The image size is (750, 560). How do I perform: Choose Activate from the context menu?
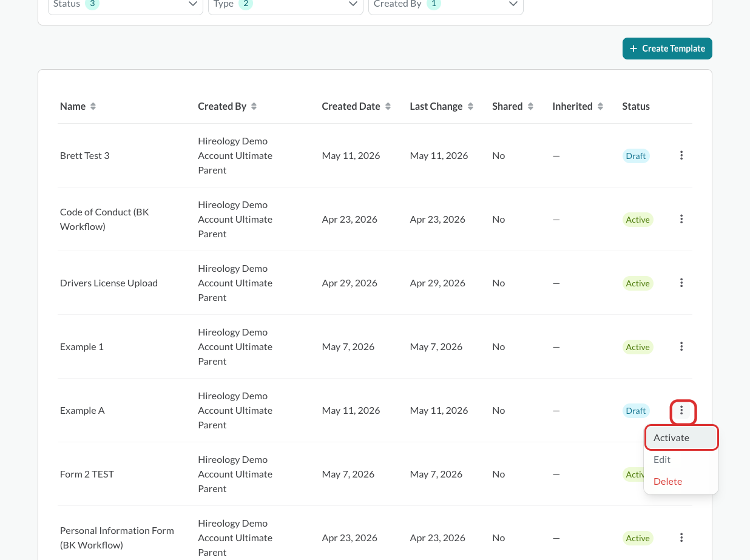pos(681,437)
